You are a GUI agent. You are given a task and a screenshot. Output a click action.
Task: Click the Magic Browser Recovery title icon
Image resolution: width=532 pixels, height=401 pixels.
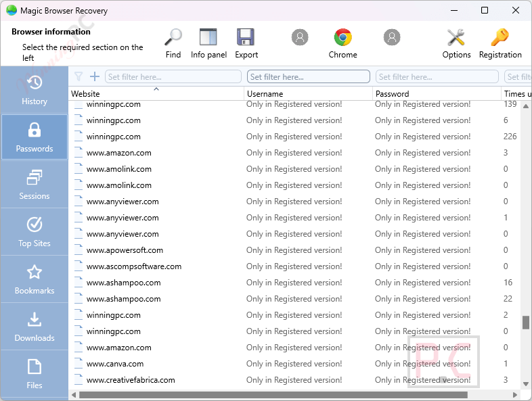12,11
